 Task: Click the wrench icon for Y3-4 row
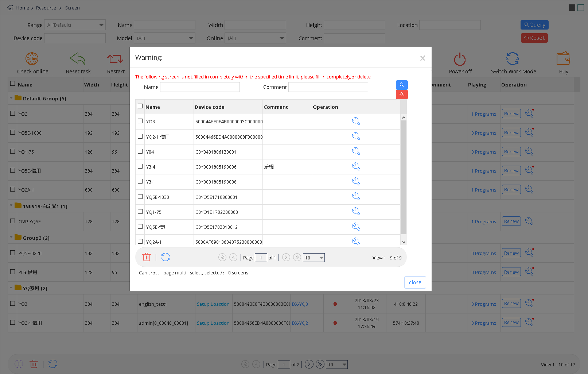[x=356, y=167]
